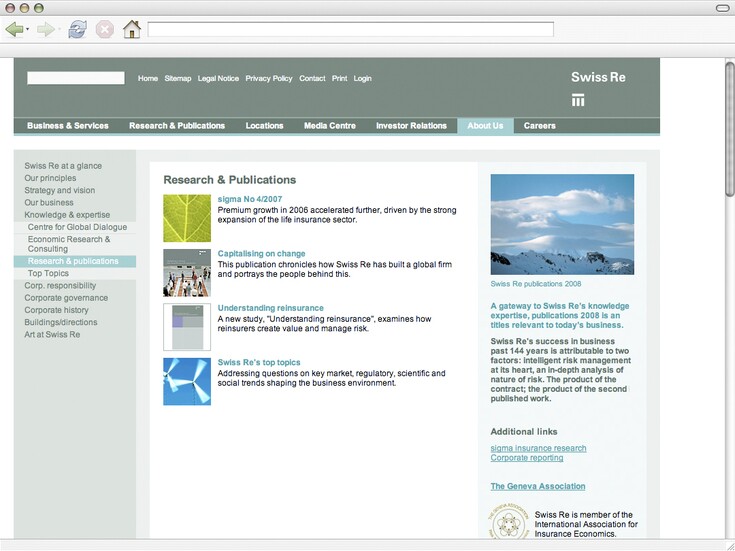
Task: Click the browser forward arrow
Action: point(45,30)
